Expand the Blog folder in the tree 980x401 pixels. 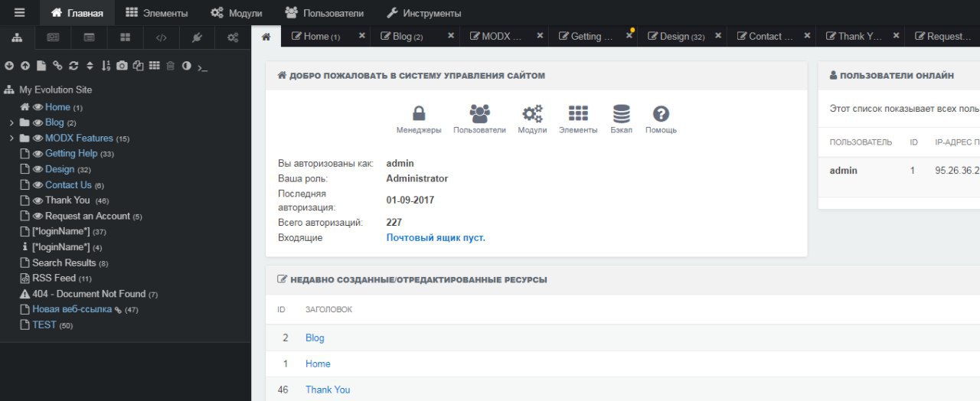pyautogui.click(x=11, y=122)
